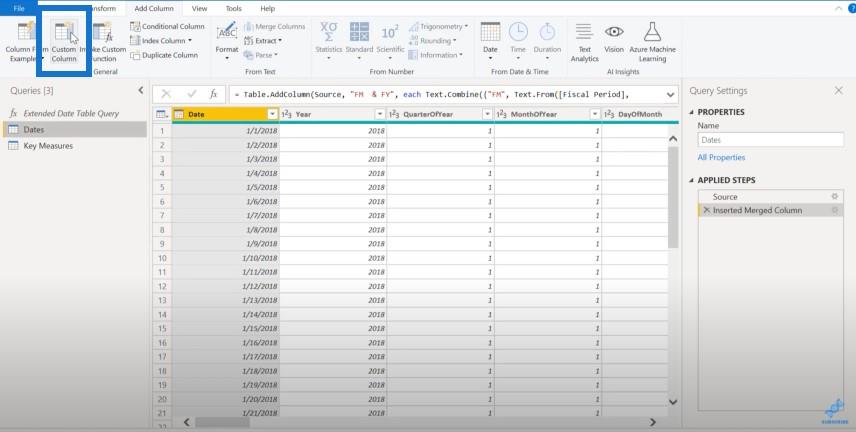Open the Date column filter dropdown
Image resolution: width=856 pixels, height=432 pixels.
[272, 114]
